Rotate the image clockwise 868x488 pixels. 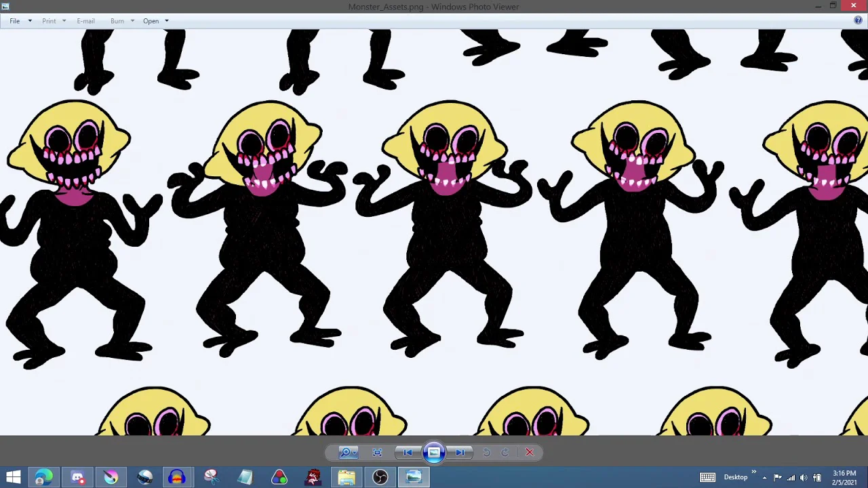(505, 453)
